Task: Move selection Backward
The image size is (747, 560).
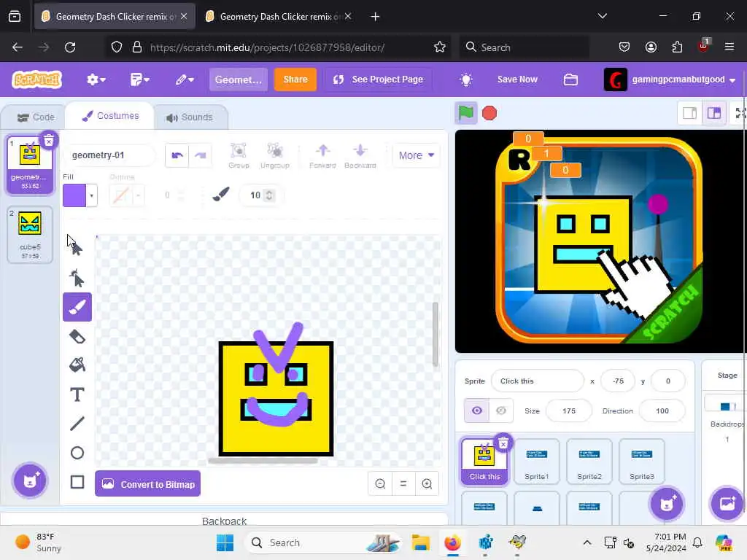Action: point(360,156)
